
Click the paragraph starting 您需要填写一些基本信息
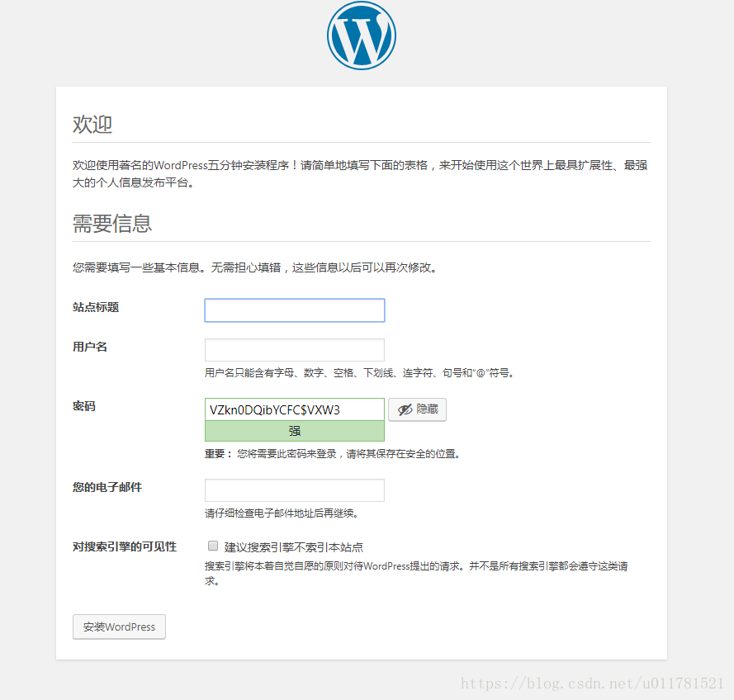click(255, 267)
